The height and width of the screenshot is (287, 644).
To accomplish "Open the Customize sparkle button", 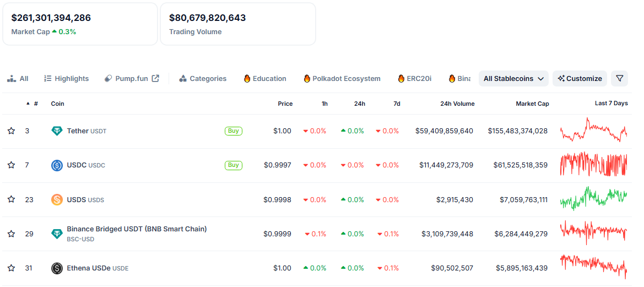I will click(580, 78).
